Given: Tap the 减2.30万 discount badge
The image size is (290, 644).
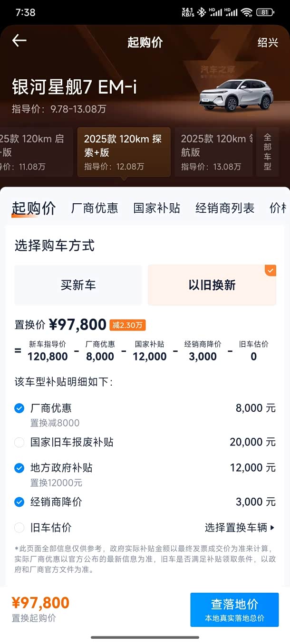Looking at the screenshot, I should pos(127,325).
